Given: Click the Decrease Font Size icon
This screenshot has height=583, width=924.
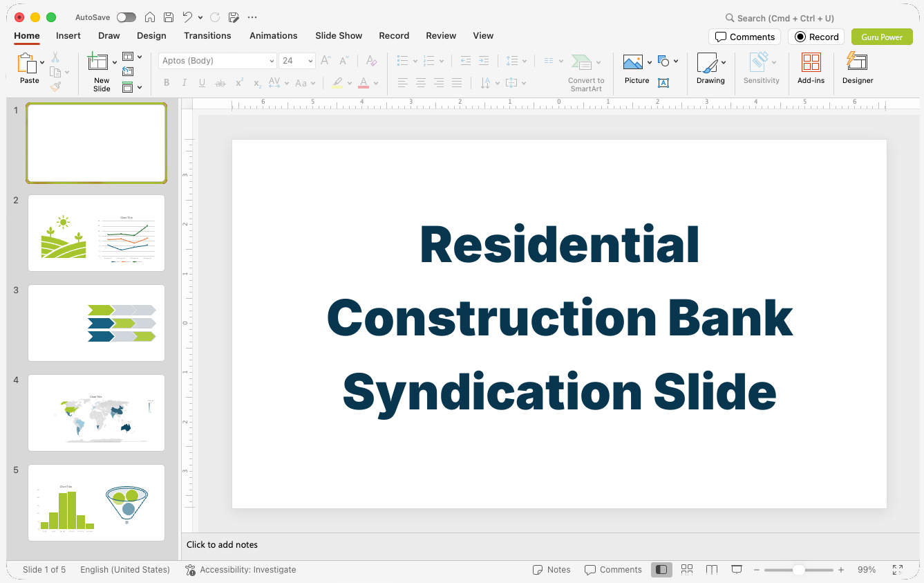Looking at the screenshot, I should pos(344,61).
